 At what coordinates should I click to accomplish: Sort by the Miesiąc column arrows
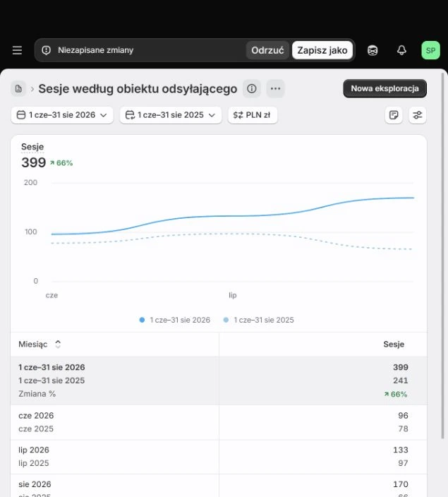(x=58, y=344)
